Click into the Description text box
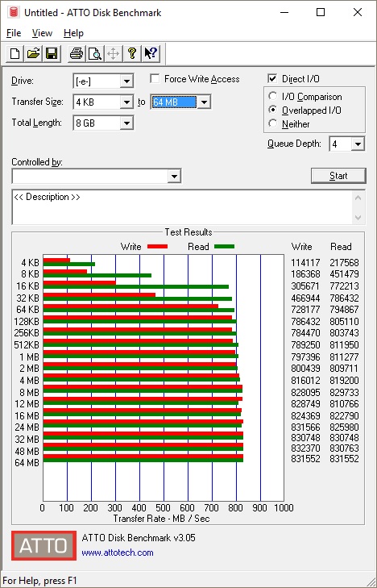377x588 pixels. click(183, 207)
